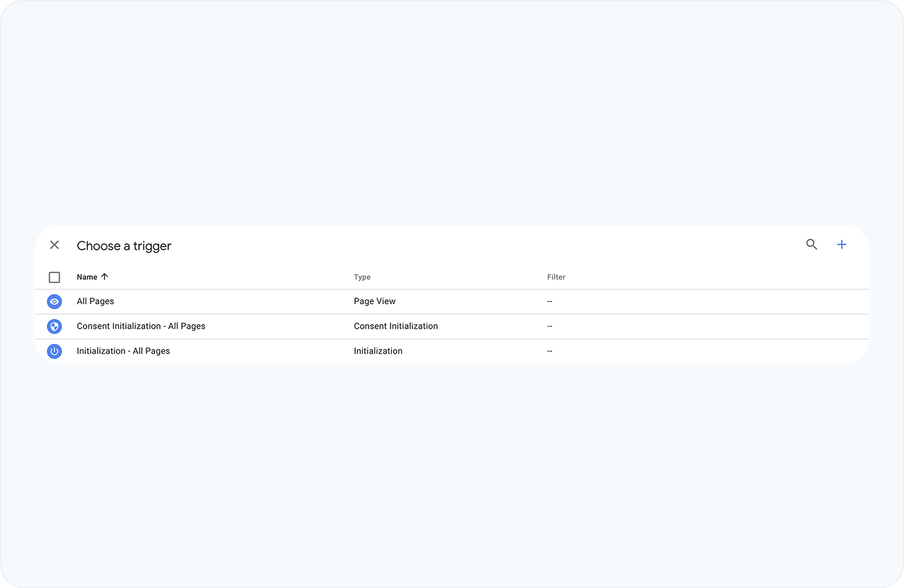Viewport: 904px width, 588px height.
Task: Sort the list by Name column header
Action: 87,277
